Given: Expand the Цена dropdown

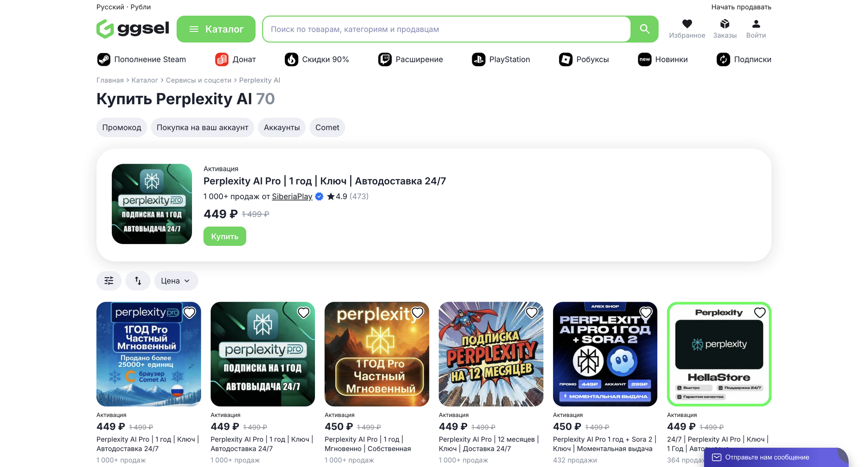Looking at the screenshot, I should click(176, 281).
